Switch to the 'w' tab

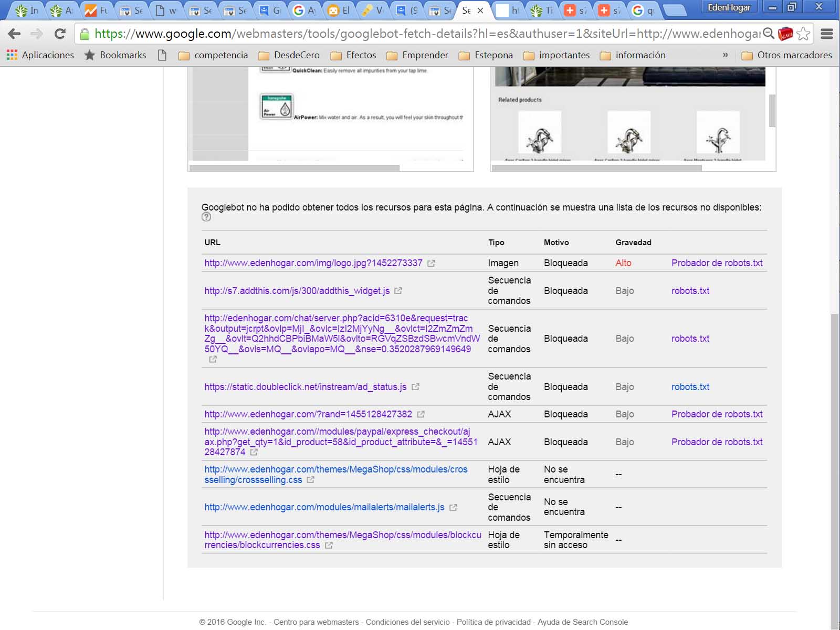coord(166,10)
